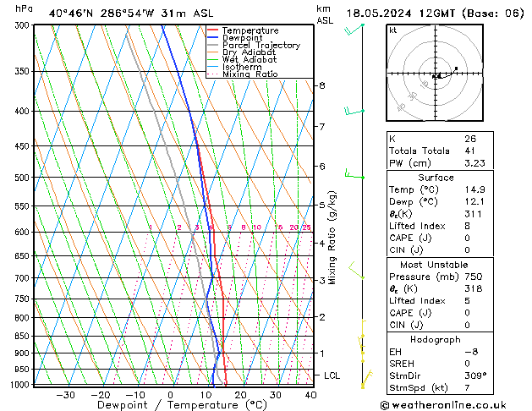
Task: Click the yellow wind barb near 1000 hPa
Action: point(365,384)
